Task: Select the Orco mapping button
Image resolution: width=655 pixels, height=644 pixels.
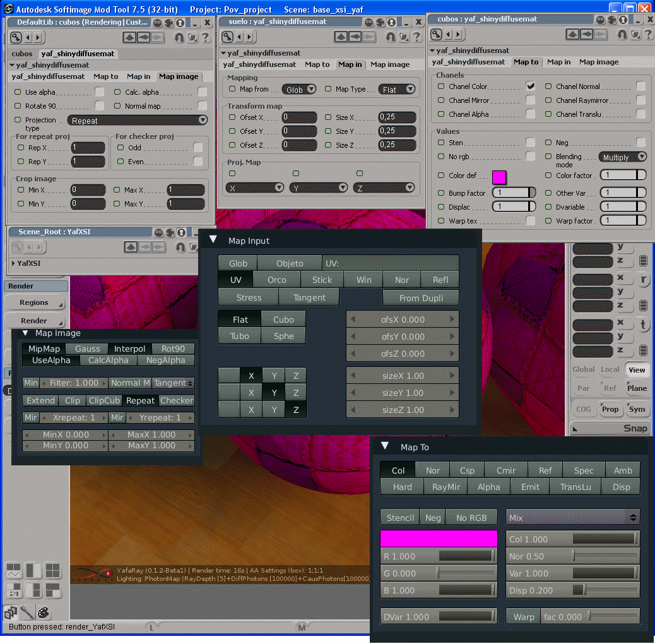Action: pos(276,280)
